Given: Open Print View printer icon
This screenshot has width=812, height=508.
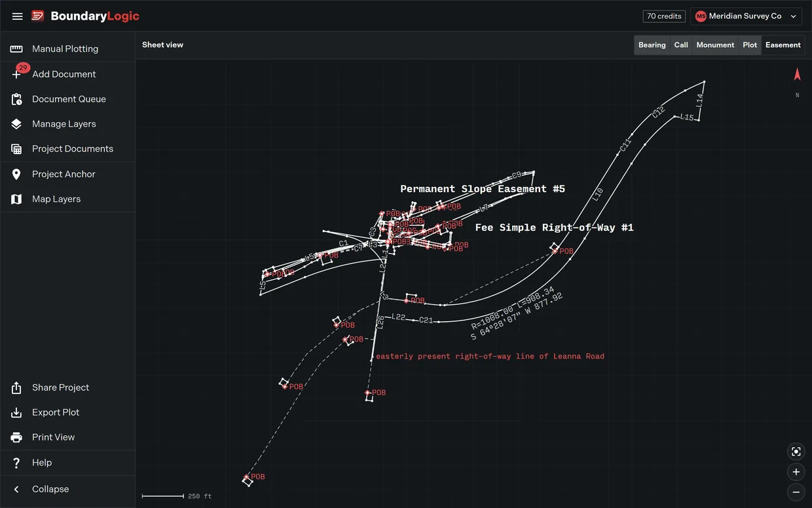Looking at the screenshot, I should pyautogui.click(x=16, y=437).
